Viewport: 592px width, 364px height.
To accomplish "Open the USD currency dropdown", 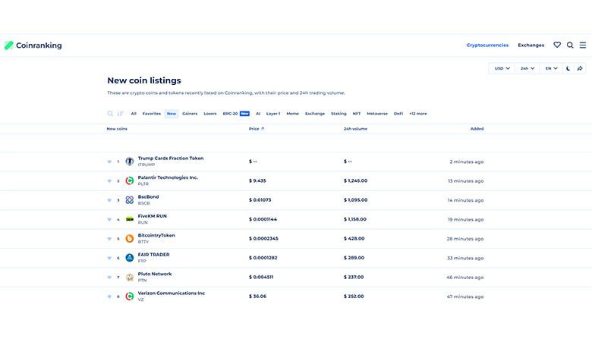I will pyautogui.click(x=502, y=68).
